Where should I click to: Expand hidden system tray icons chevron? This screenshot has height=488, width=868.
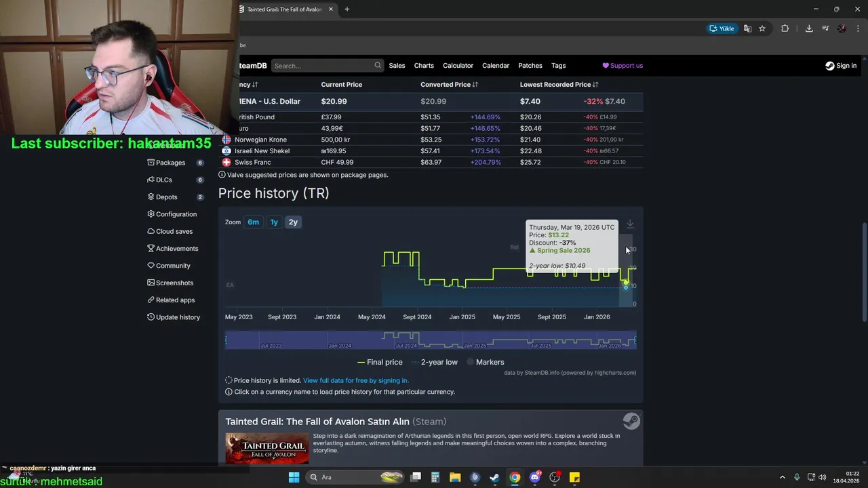pyautogui.click(x=782, y=477)
